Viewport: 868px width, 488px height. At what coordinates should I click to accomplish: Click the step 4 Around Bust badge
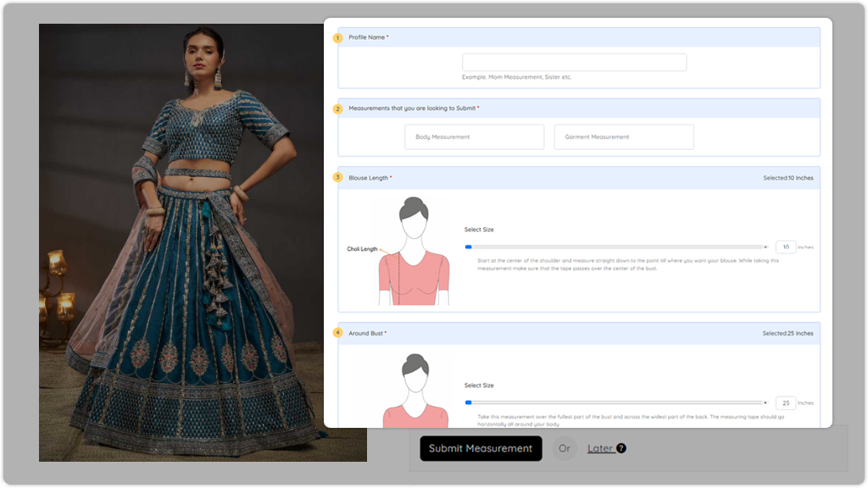pyautogui.click(x=337, y=333)
